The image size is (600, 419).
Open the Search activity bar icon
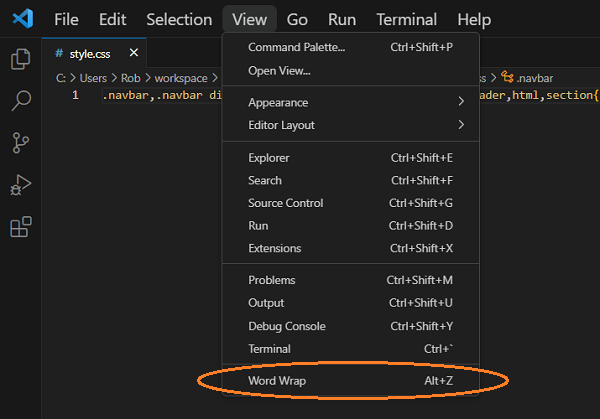click(x=21, y=101)
